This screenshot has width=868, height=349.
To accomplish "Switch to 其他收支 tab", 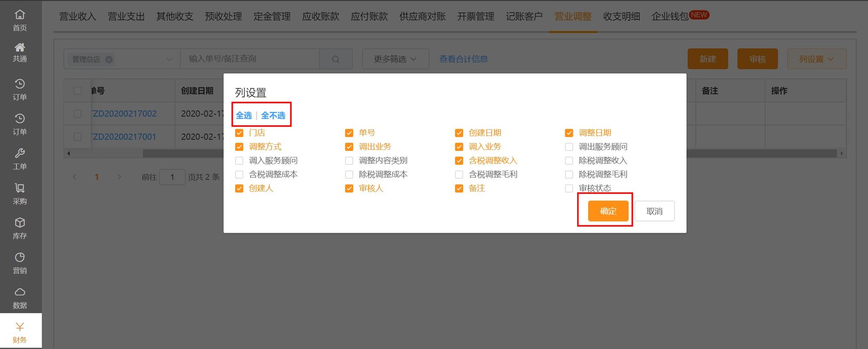I will (x=175, y=16).
